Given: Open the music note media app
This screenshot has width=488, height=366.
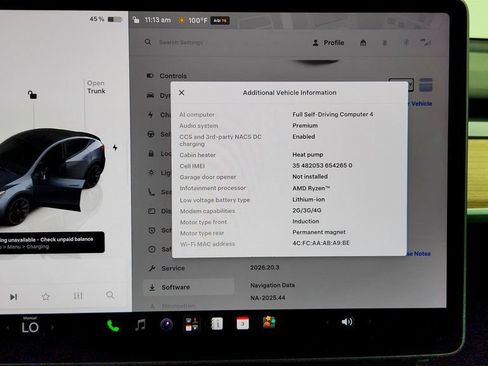Looking at the screenshot, I should 140,325.
